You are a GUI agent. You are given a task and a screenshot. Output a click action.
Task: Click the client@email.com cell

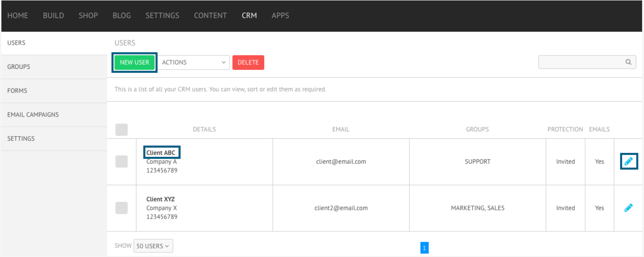[x=341, y=161]
